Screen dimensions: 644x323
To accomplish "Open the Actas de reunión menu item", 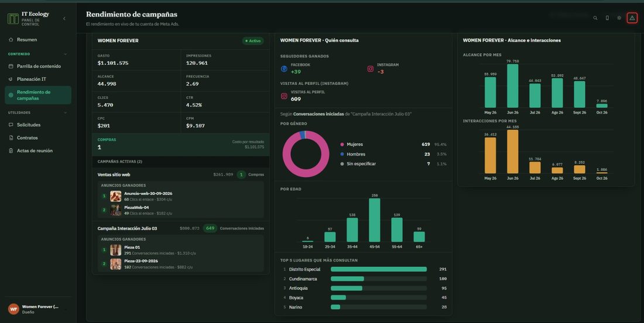I will [38, 150].
